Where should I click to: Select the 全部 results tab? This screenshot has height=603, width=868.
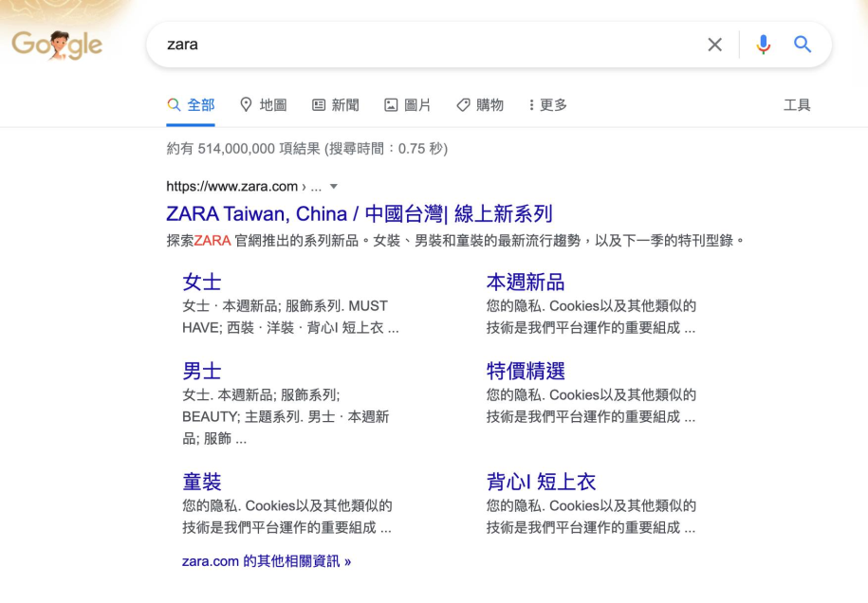point(191,104)
